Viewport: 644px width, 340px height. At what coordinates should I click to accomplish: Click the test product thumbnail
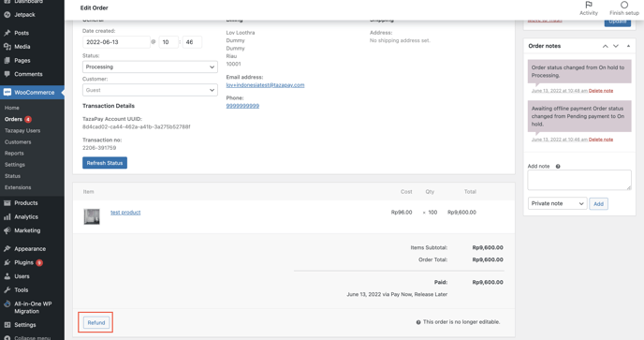tap(92, 216)
